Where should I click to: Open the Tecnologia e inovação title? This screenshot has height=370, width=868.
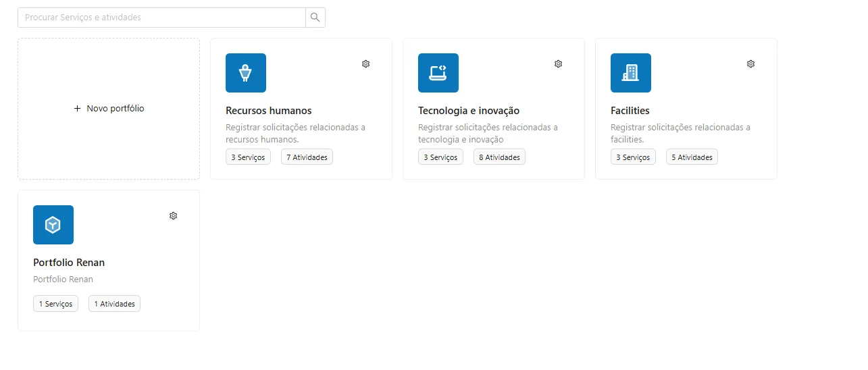click(469, 111)
